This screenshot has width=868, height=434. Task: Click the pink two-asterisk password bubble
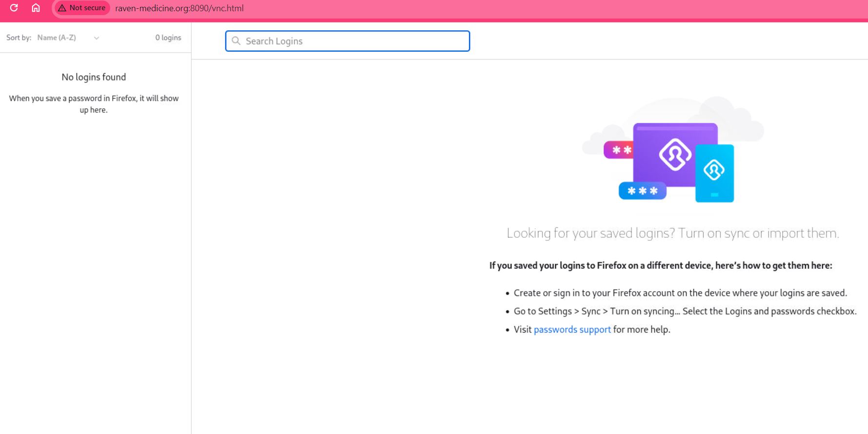(x=618, y=150)
